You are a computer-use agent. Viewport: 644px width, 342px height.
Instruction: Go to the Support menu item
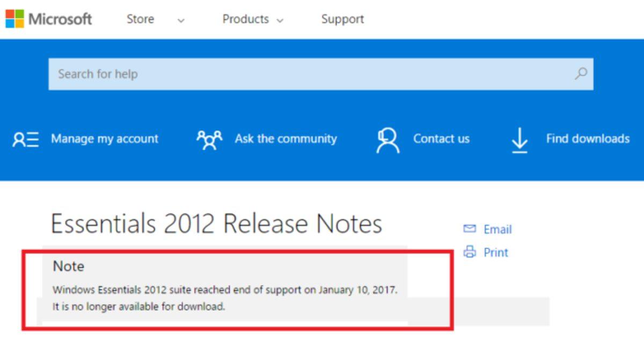pyautogui.click(x=342, y=19)
